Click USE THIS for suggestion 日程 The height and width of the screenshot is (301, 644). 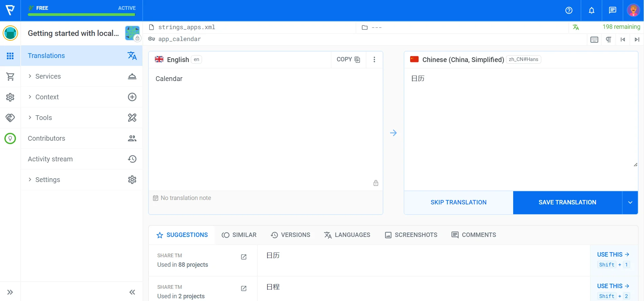coord(613,286)
